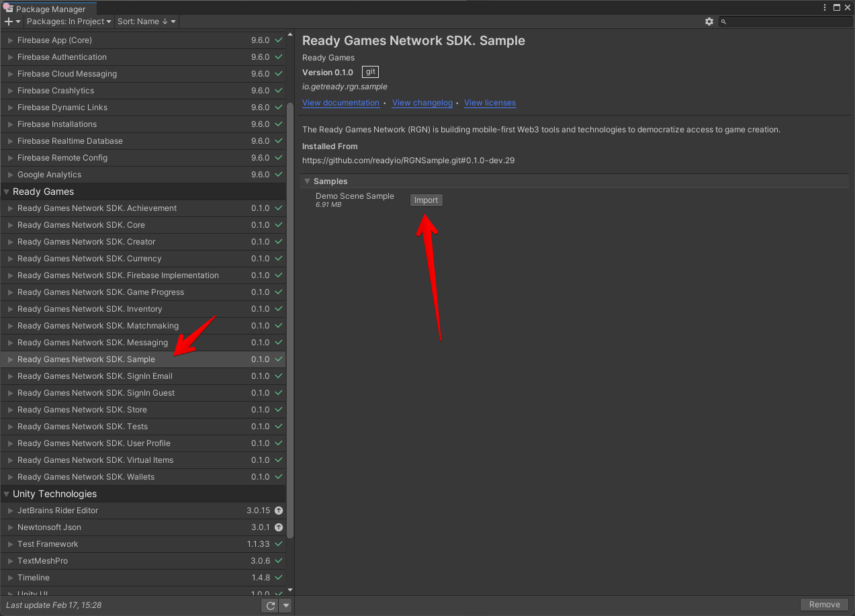Open the View documentation link

coord(341,103)
